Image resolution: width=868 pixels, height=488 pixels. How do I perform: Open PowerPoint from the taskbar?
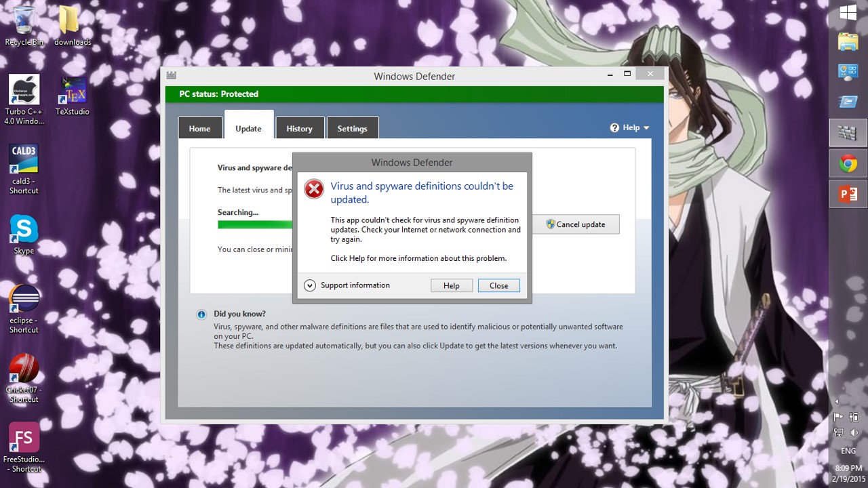pyautogui.click(x=848, y=195)
